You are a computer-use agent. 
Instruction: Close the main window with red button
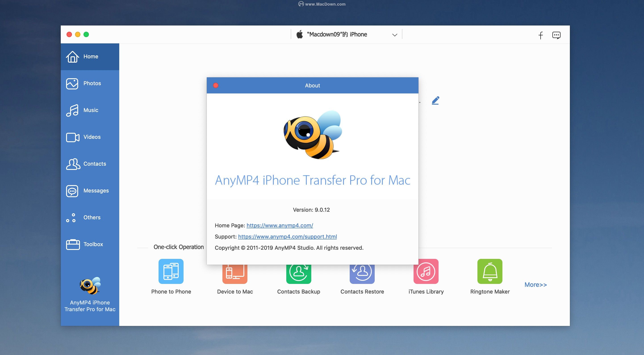[x=69, y=35]
